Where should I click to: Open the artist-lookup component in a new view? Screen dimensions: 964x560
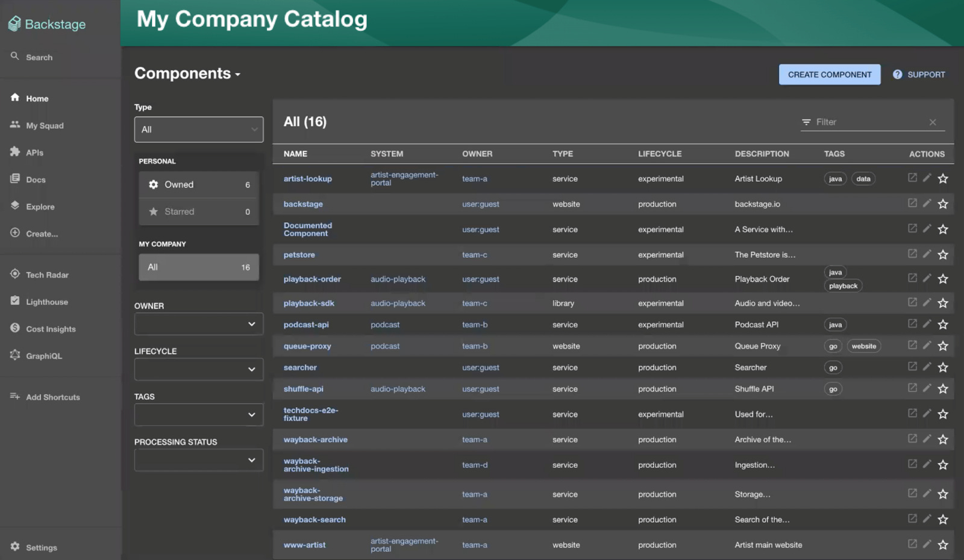(x=912, y=178)
